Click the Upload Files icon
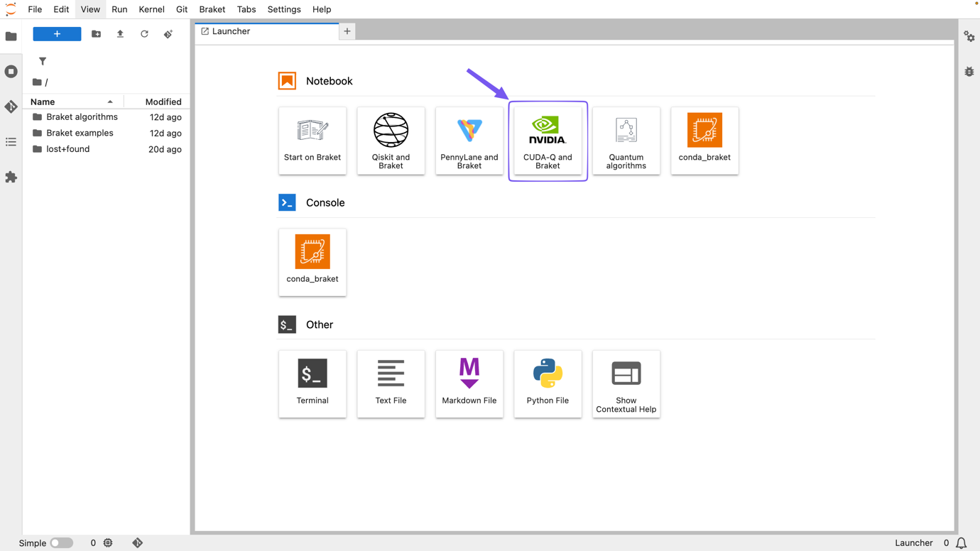 tap(120, 34)
